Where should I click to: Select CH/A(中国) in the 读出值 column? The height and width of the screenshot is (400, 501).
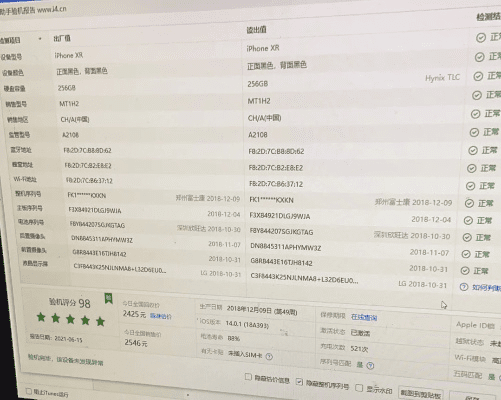tap(265, 118)
